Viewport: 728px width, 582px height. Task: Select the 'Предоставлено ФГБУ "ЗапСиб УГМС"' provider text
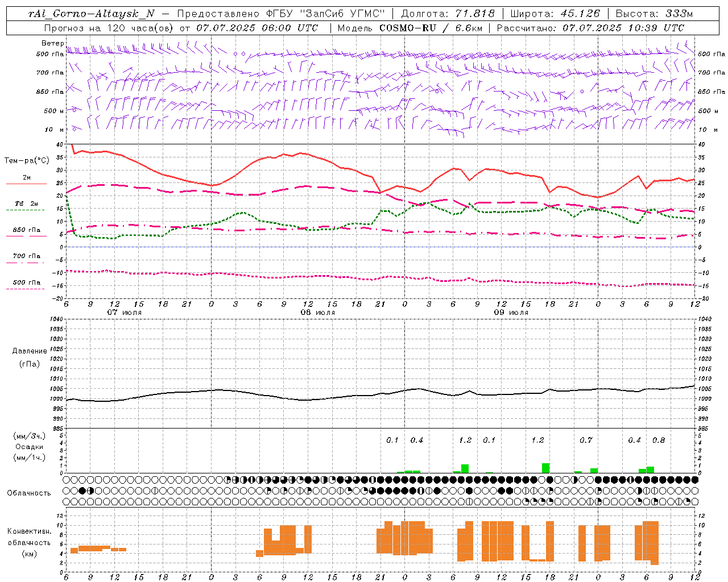pyautogui.click(x=281, y=14)
